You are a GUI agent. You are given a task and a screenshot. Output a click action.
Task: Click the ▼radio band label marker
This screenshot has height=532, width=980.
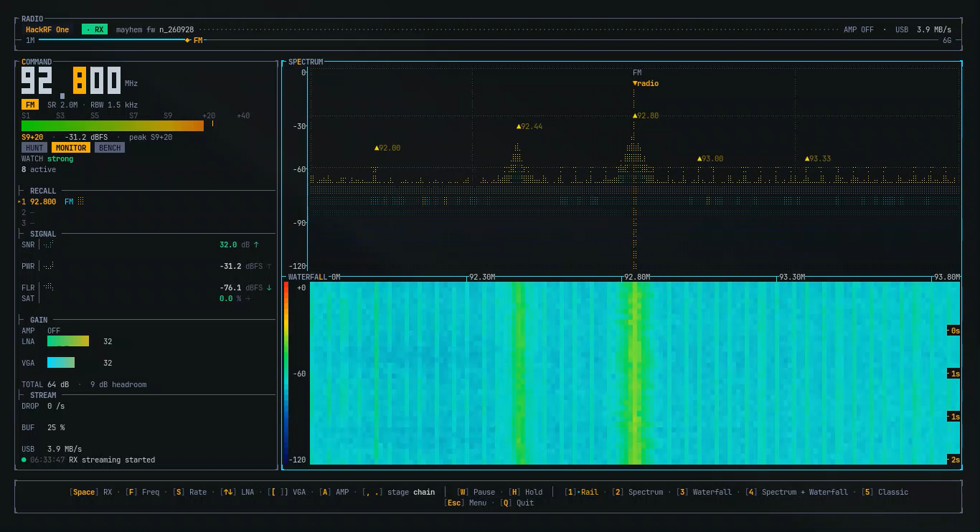pos(646,83)
